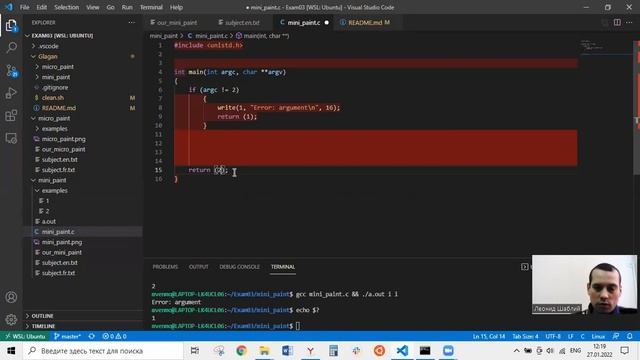This screenshot has width=640, height=360.
Task: Open the File menu
Action: pyautogui.click(x=24, y=7)
